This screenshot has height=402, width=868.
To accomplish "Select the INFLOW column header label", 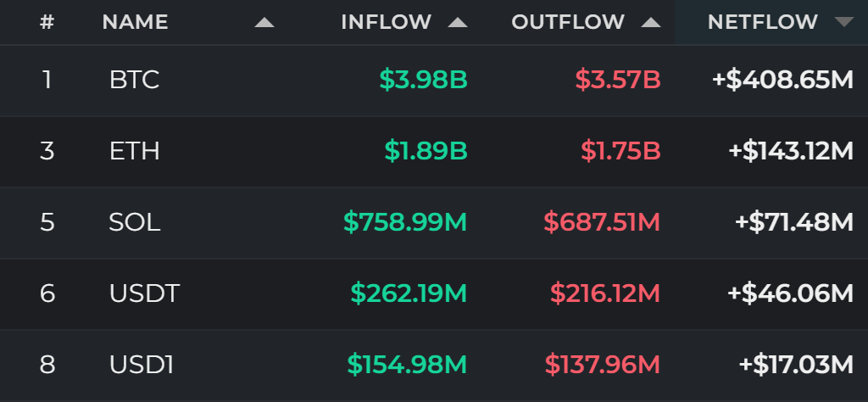I will click(x=386, y=22).
